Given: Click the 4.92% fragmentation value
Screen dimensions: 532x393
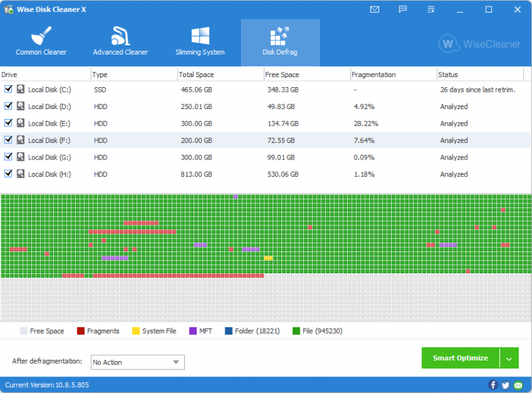Looking at the screenshot, I should coord(364,106).
